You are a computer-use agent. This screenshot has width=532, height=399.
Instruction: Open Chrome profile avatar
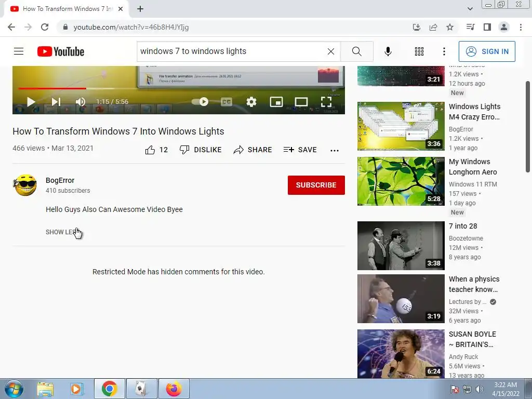click(504, 27)
